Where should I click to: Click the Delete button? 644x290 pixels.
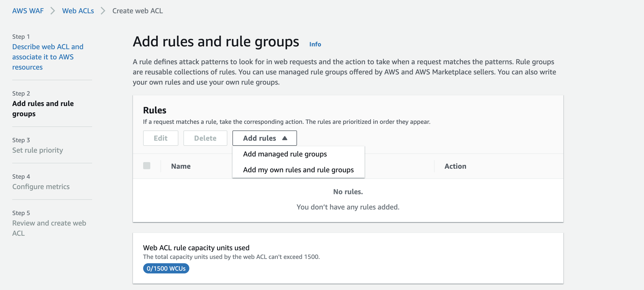click(x=205, y=138)
